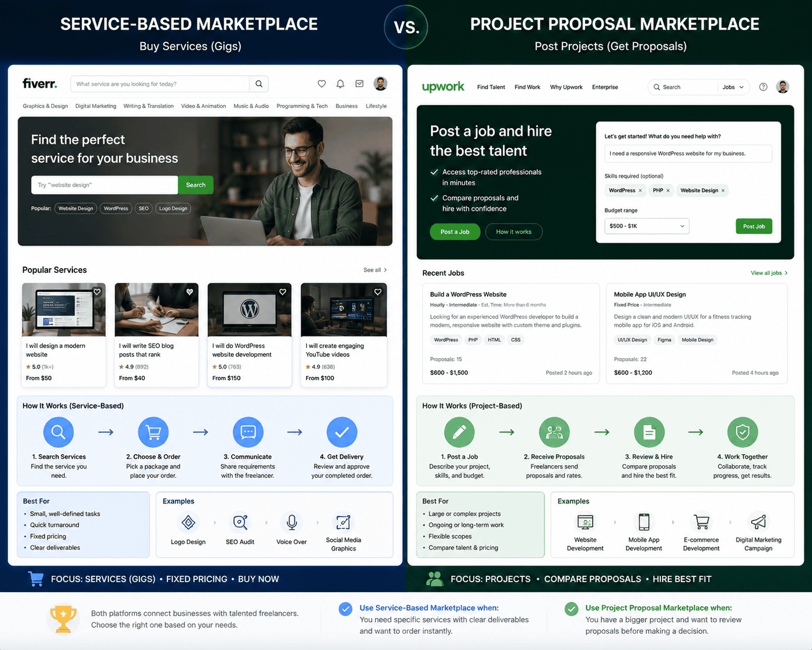Favorite the WordPress development gig heart
The height and width of the screenshot is (650, 812).
coord(283,292)
